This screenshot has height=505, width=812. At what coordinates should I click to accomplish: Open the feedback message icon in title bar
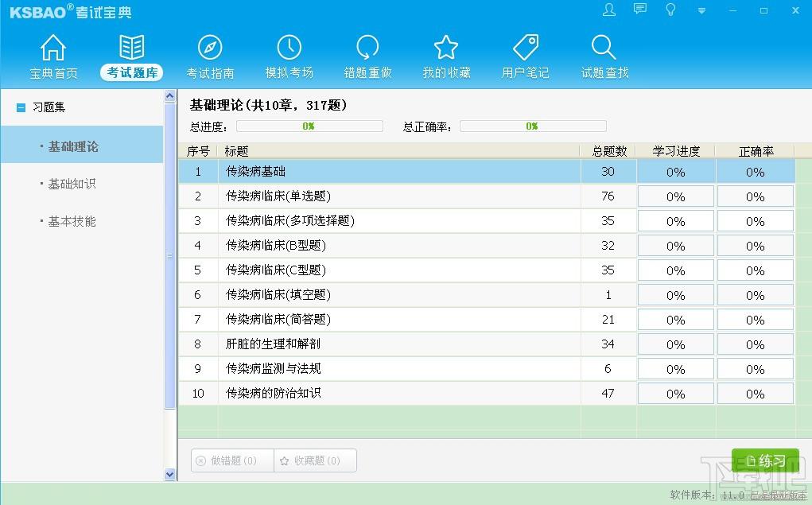pos(640,10)
